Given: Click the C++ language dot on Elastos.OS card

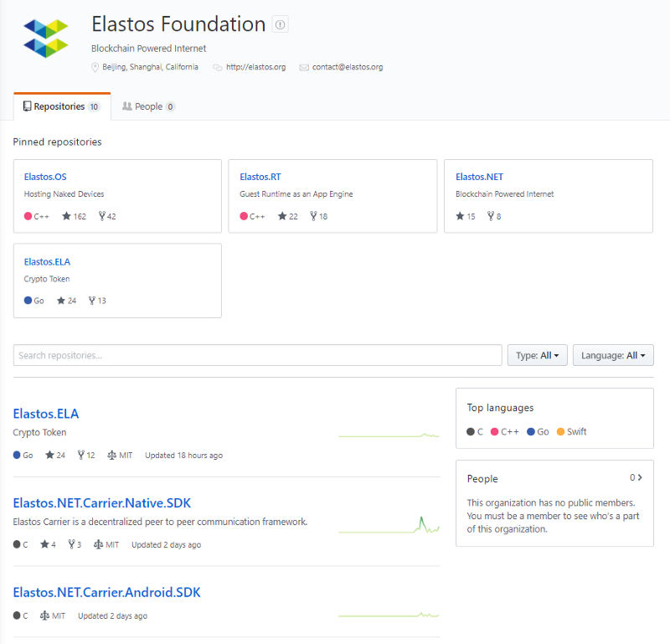Looking at the screenshot, I should coord(28,216).
